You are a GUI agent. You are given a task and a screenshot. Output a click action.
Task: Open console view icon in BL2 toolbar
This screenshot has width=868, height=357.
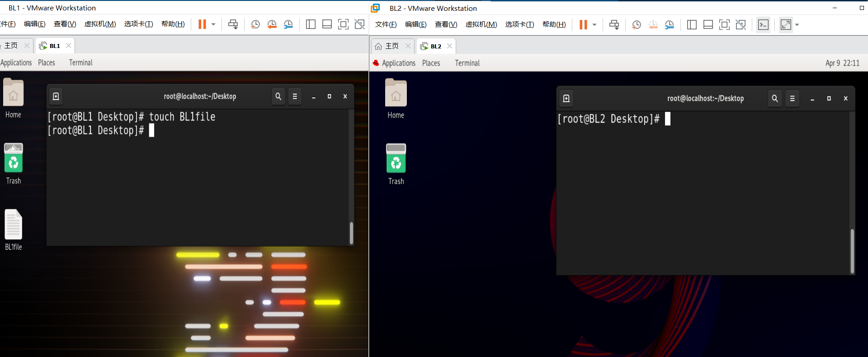[763, 25]
